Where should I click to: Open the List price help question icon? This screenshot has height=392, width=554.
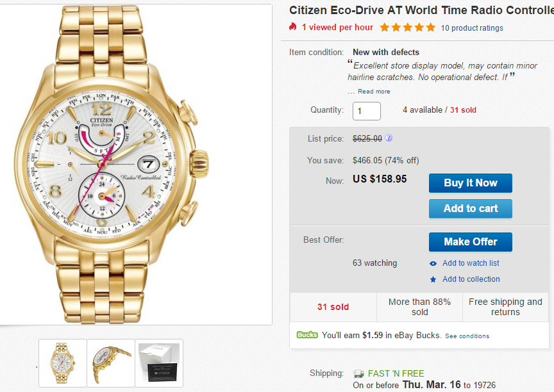[x=389, y=138]
